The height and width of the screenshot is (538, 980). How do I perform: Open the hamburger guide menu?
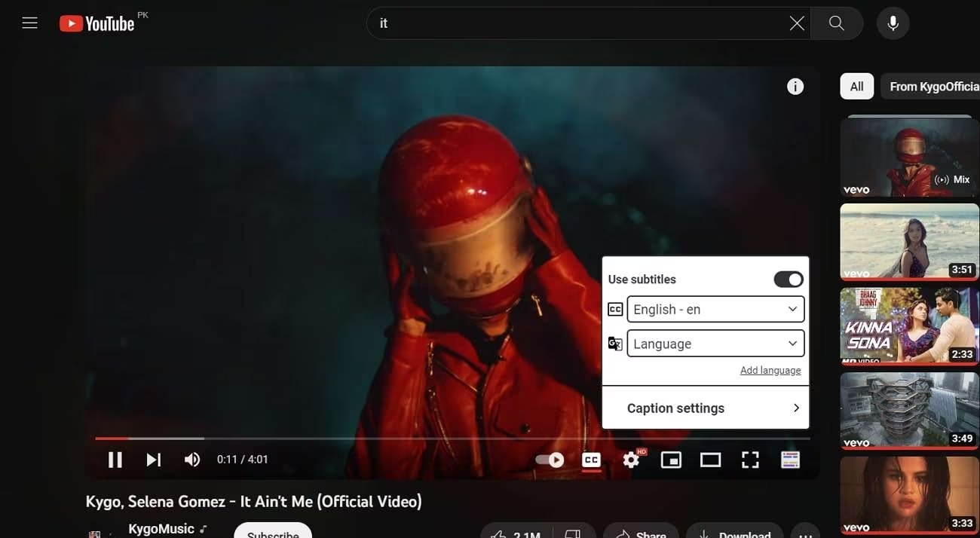click(x=29, y=23)
